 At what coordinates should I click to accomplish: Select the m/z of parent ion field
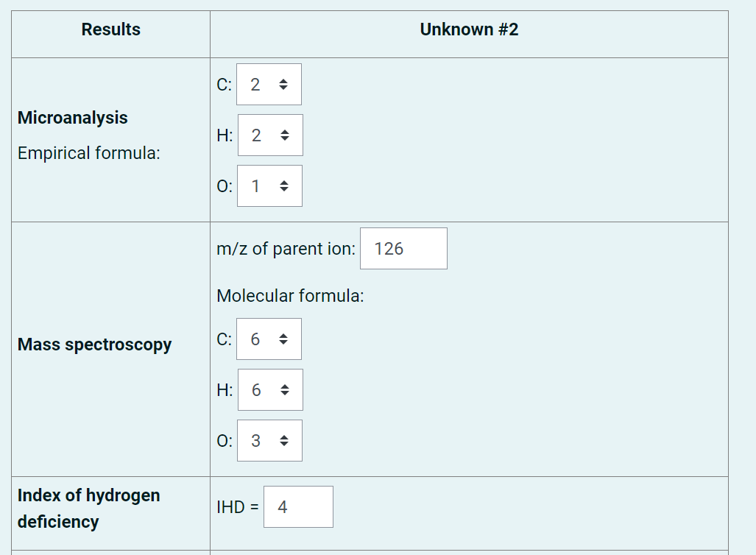[403, 248]
